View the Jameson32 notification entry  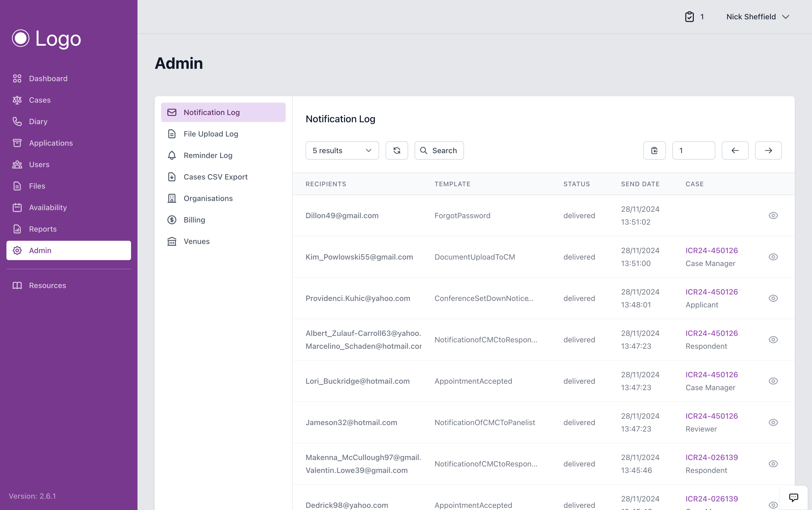click(x=773, y=422)
